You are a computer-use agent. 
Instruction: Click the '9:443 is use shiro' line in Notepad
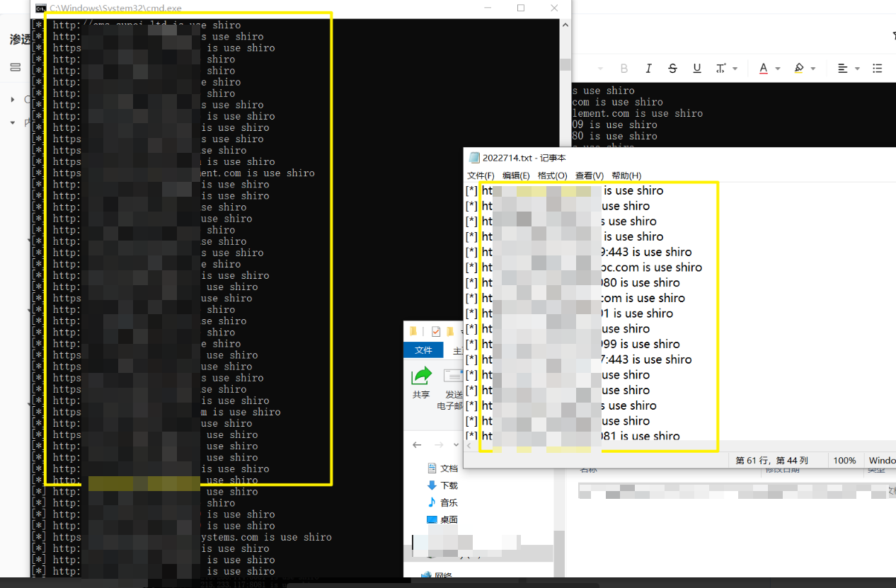click(x=647, y=252)
